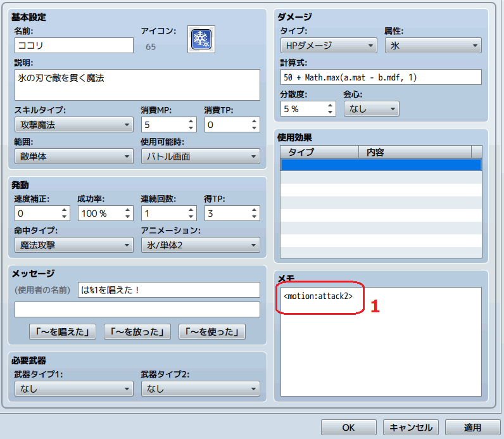Click the メモ note text area
The height and width of the screenshot is (439, 504).
[381, 341]
